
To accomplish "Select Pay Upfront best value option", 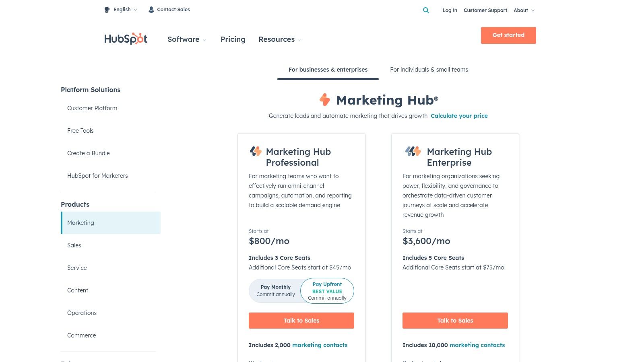I will pyautogui.click(x=327, y=290).
